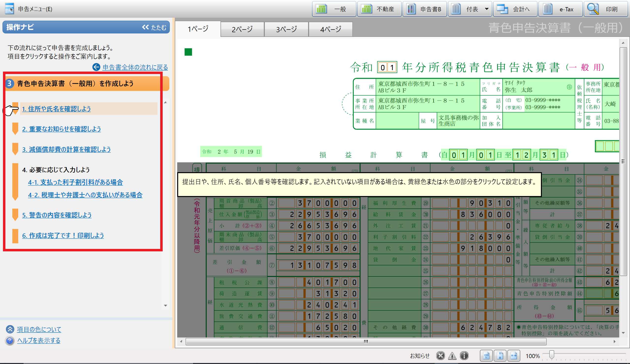Switch to accounting with 会計へ

[515, 9]
